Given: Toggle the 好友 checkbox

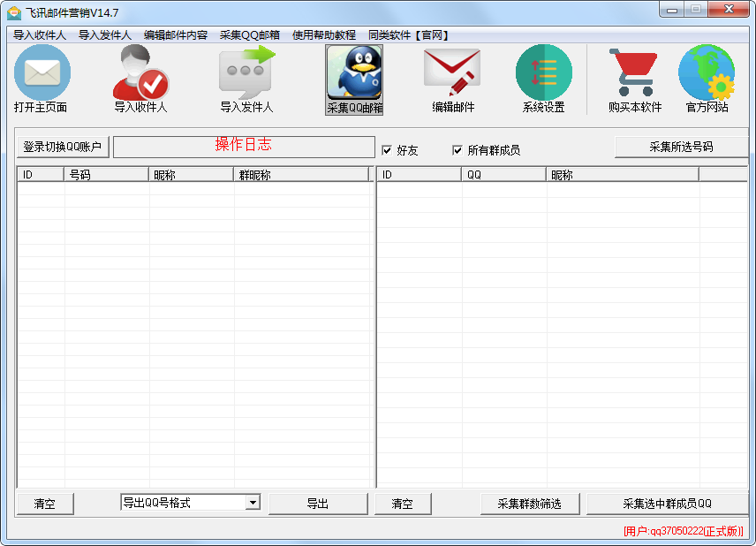Looking at the screenshot, I should [x=387, y=150].
